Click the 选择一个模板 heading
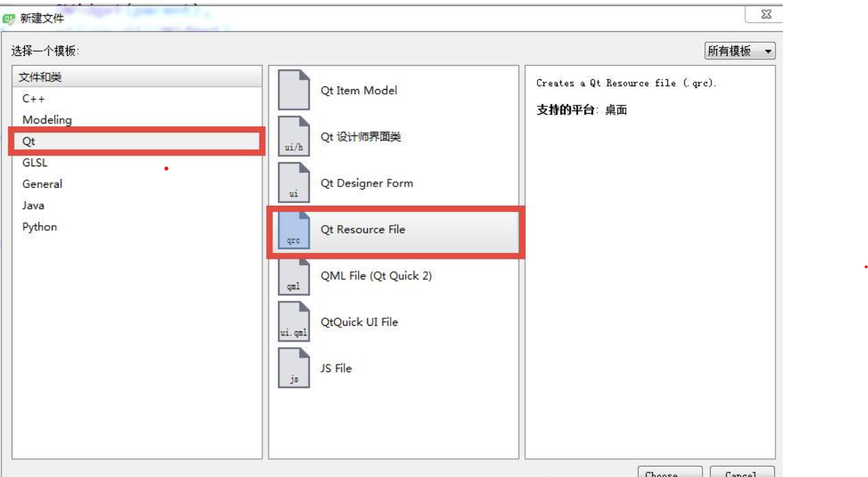 46,51
